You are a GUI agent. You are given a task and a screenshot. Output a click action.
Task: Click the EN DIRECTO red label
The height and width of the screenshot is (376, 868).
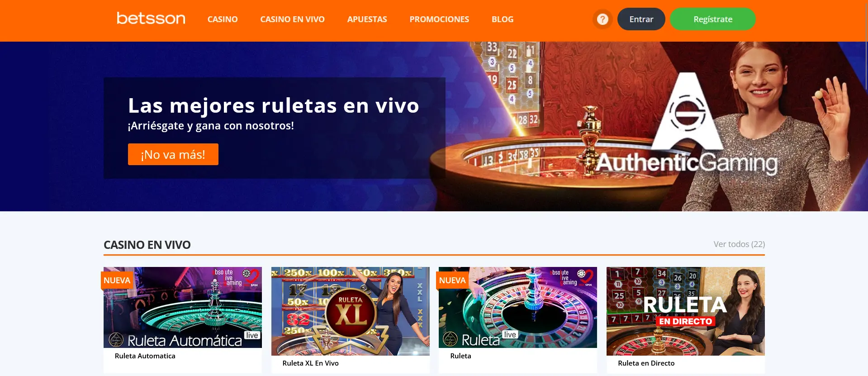pyautogui.click(x=685, y=321)
